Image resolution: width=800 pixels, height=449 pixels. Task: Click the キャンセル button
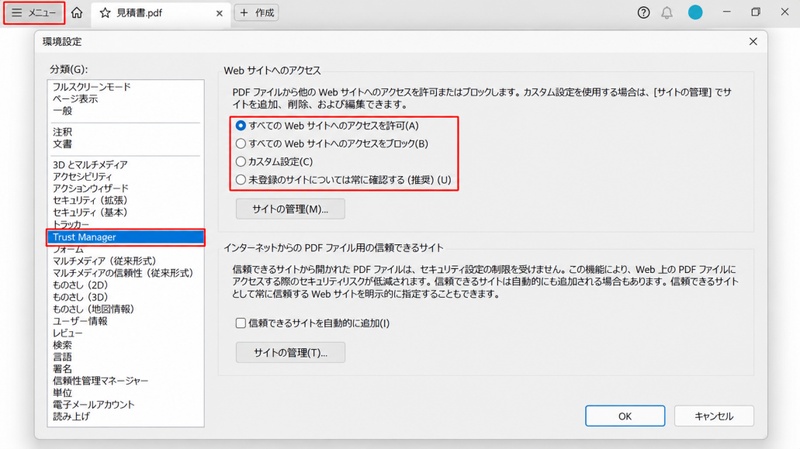714,416
